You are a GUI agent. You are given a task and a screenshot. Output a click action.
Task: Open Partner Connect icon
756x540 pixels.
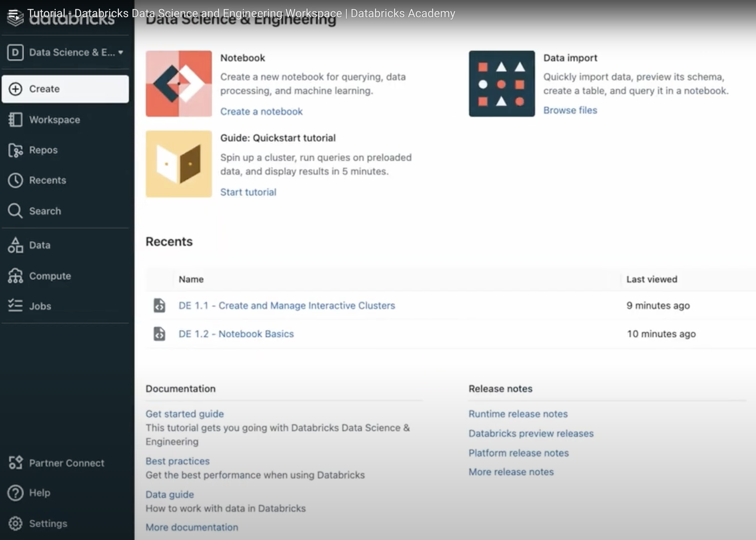pyautogui.click(x=15, y=463)
